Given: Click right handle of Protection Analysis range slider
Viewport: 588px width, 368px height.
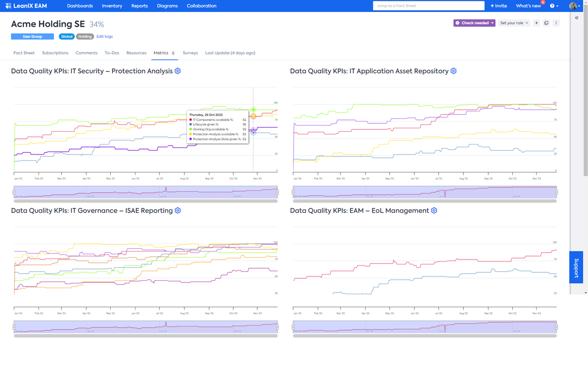Looking at the screenshot, I should coord(277,192).
